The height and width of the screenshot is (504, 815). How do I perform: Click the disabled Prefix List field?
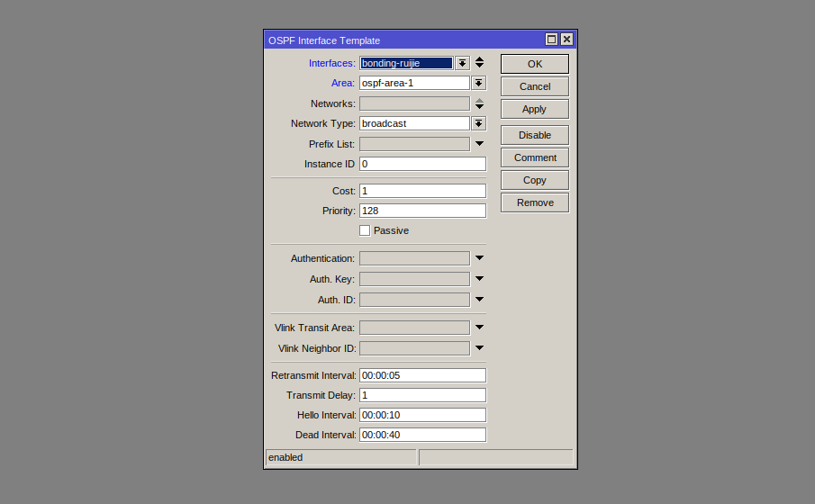[x=415, y=144]
